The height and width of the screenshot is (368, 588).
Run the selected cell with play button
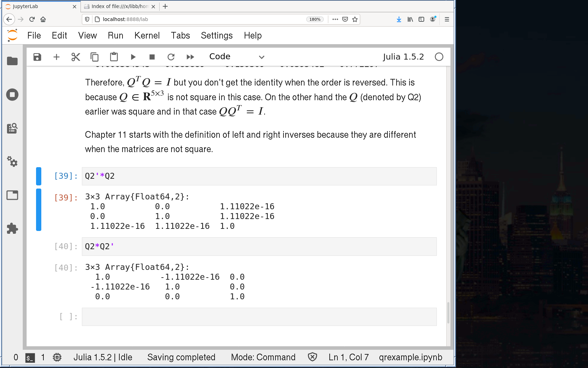133,57
